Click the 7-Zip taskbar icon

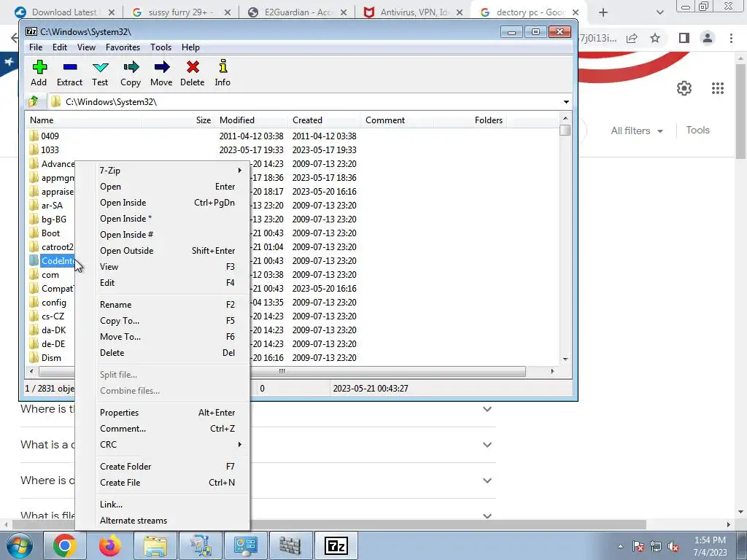(336, 545)
